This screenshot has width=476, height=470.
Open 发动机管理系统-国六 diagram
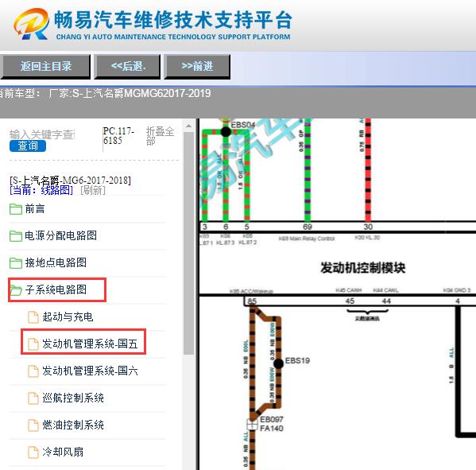click(x=90, y=371)
